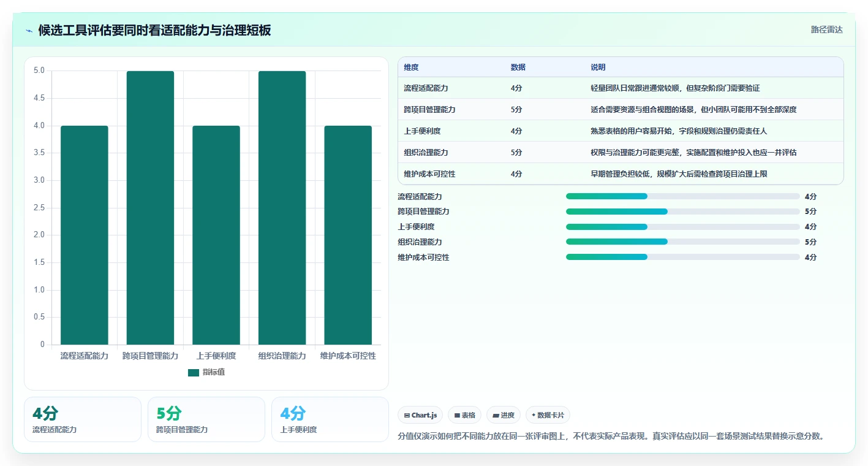Click the 跨项目管理能力 progress bar
This screenshot has height=466, width=868.
pos(682,212)
